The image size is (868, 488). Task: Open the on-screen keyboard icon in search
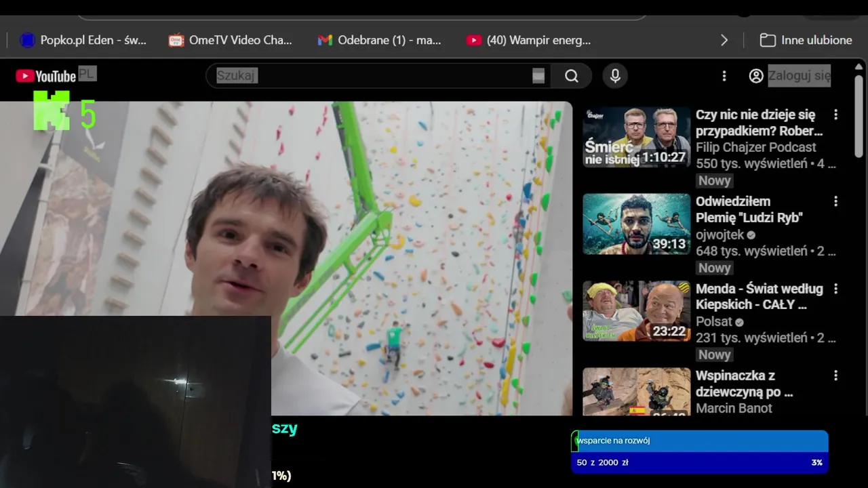pyautogui.click(x=538, y=76)
